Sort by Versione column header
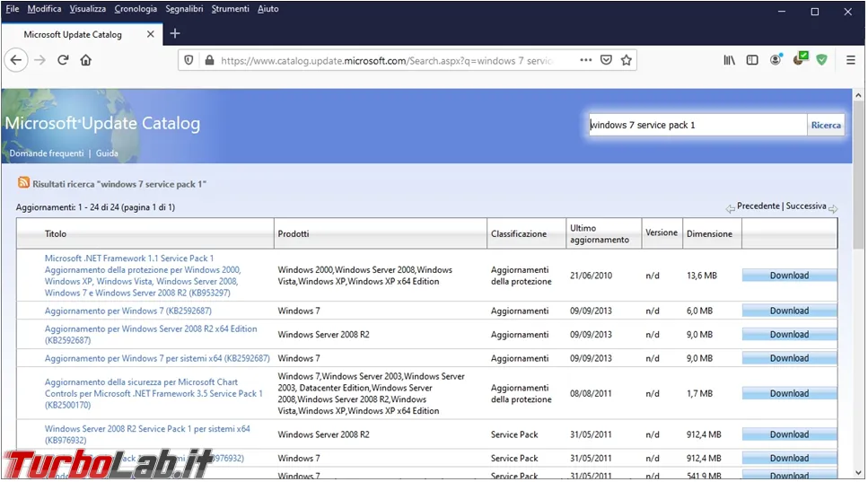This screenshot has width=868, height=482. (661, 232)
